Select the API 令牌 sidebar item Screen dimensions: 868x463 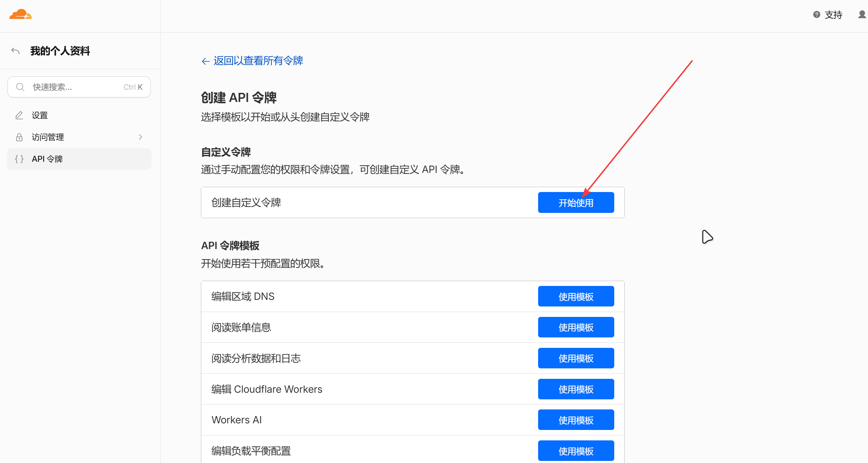(x=79, y=159)
